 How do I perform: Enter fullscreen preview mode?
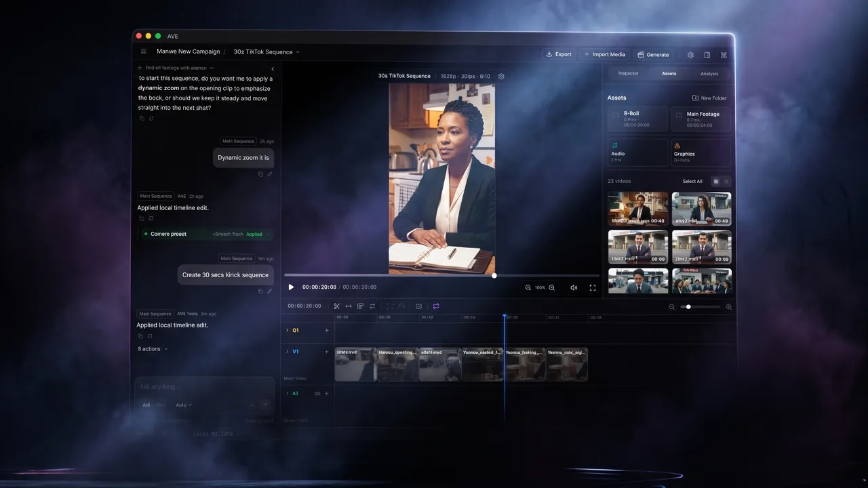(593, 287)
